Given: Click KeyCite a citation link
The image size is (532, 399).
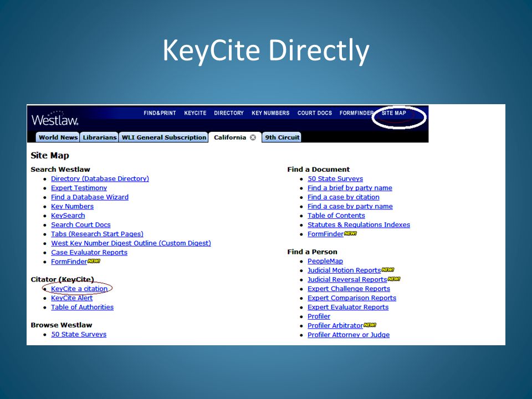Looking at the screenshot, I should 79,288.
